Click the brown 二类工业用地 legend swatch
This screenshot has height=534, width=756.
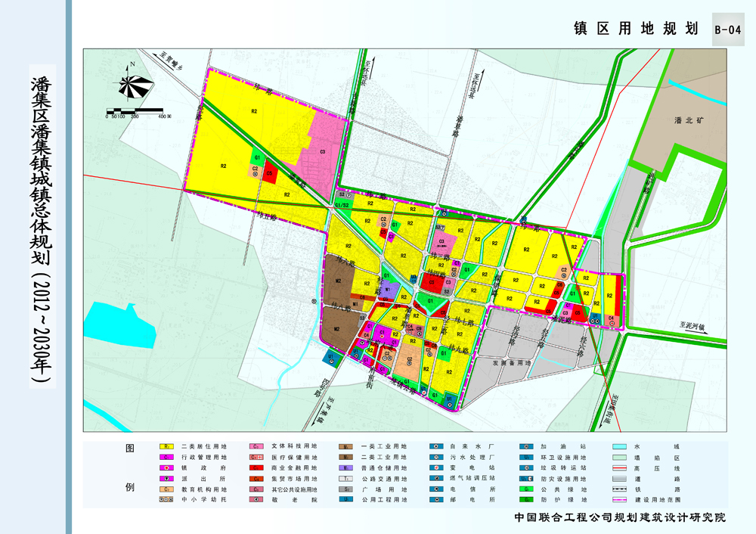(347, 458)
